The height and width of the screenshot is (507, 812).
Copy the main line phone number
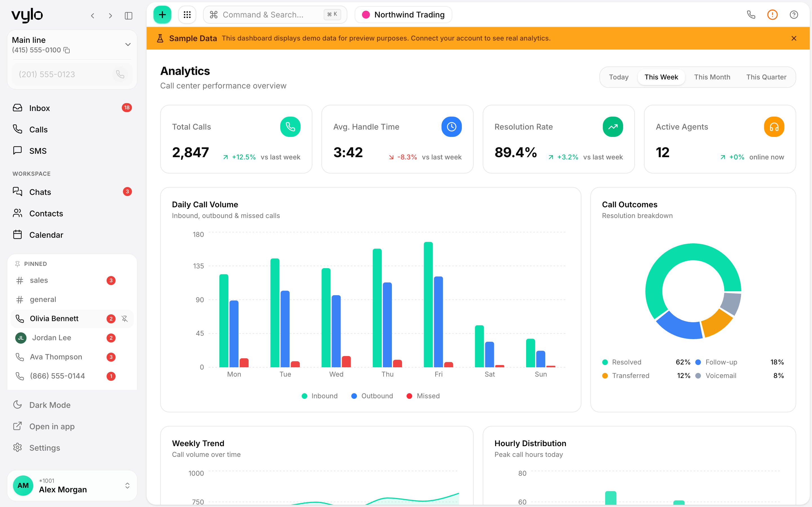click(67, 50)
